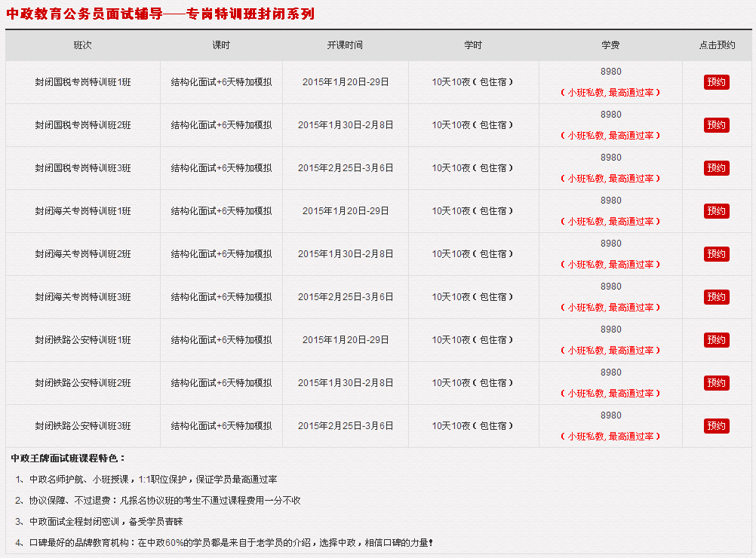Viewport: 756px width, 558px height.
Task: Click the 课时 column header
Action: (x=221, y=45)
